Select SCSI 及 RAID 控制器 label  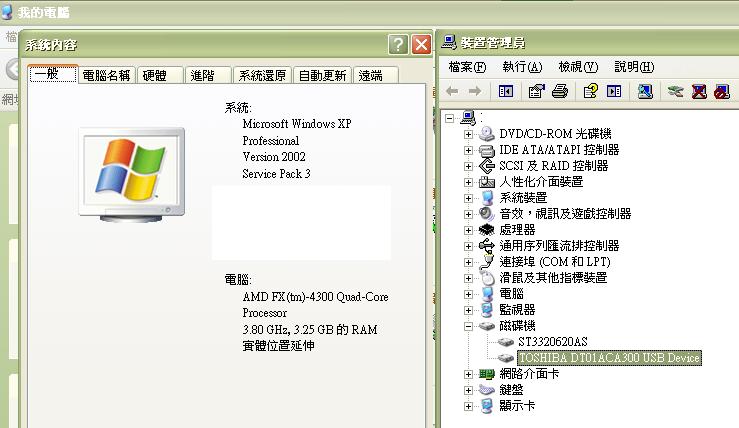[x=553, y=166]
